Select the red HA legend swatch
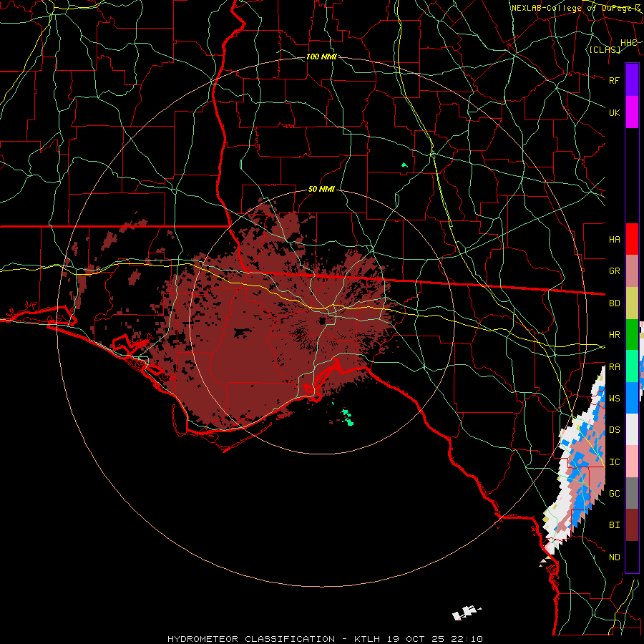Viewport: 644px width, 644px height. click(632, 239)
